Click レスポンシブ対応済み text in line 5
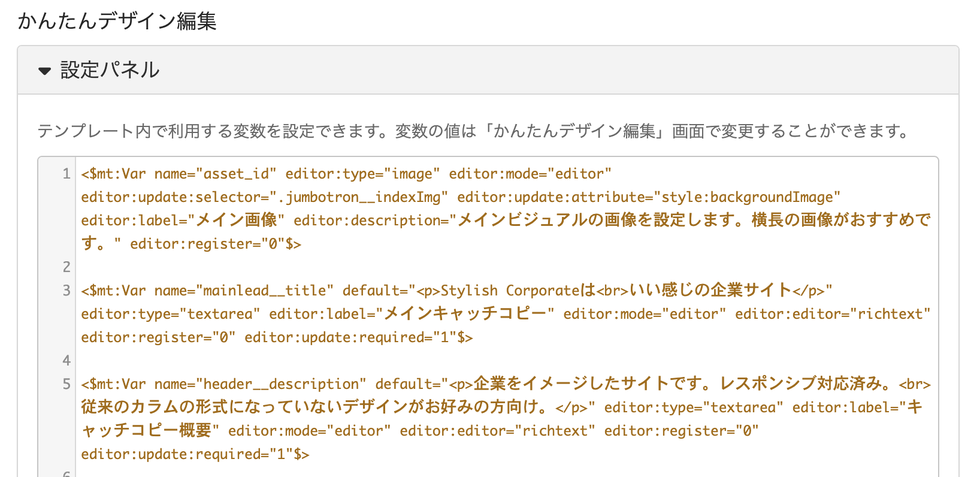This screenshot has width=980, height=477. [x=801, y=384]
